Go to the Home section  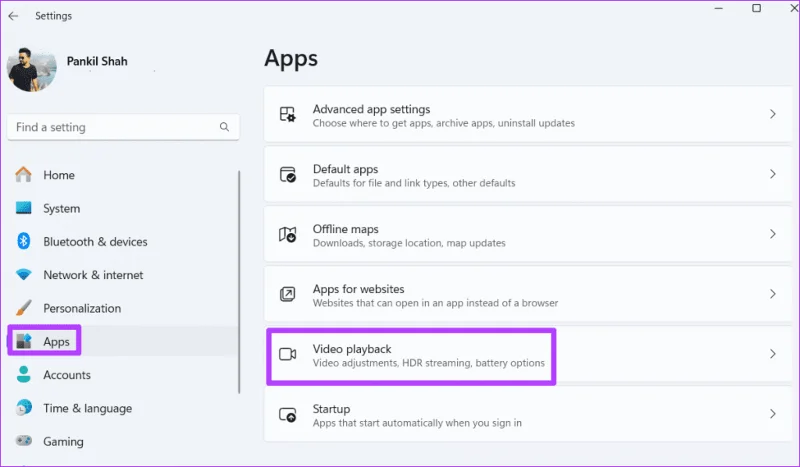point(59,175)
